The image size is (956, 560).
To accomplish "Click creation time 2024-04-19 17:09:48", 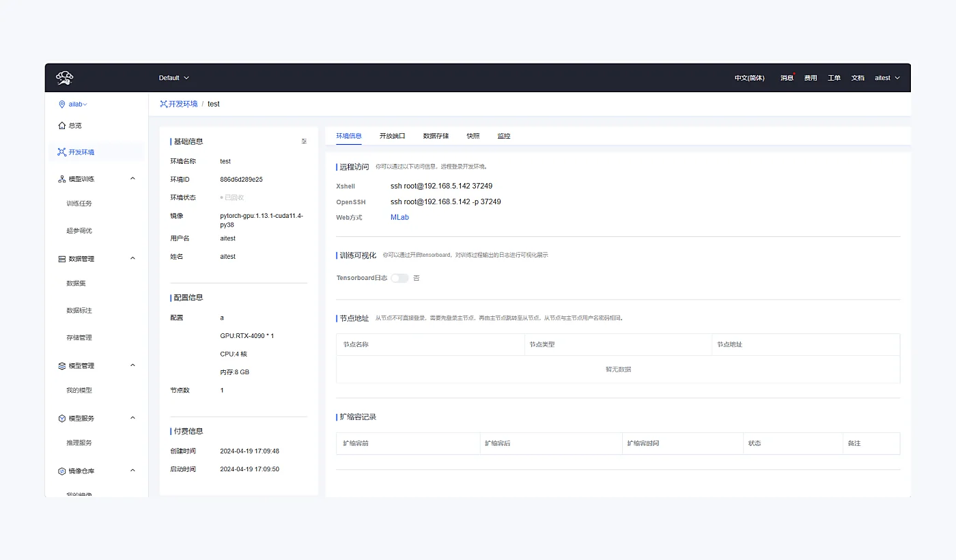I will pos(249,451).
